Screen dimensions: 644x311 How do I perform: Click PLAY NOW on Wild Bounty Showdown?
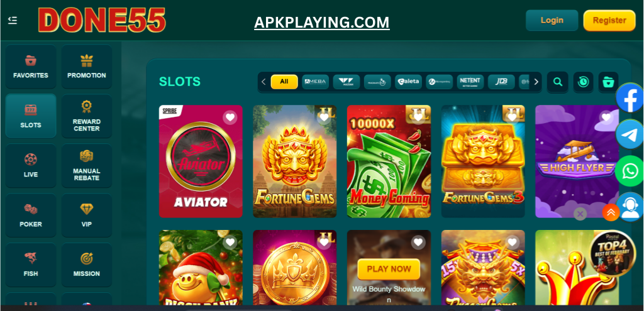pyautogui.click(x=389, y=269)
